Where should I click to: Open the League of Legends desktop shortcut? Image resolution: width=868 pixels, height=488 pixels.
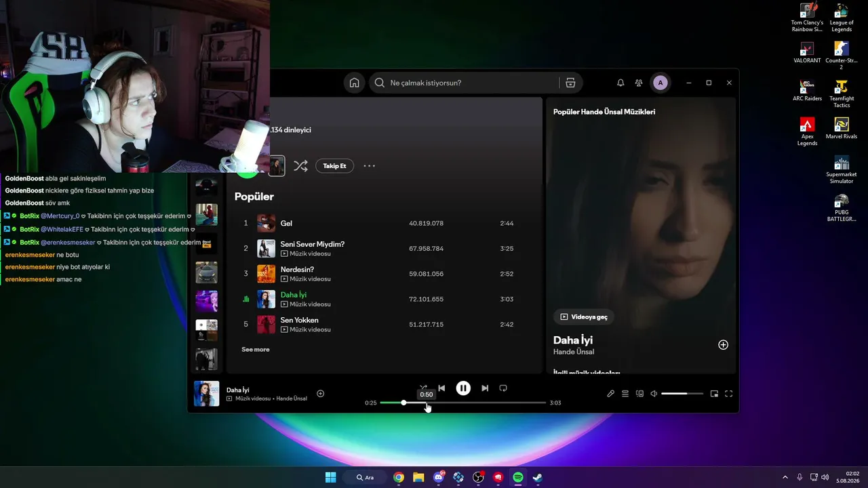(x=842, y=18)
